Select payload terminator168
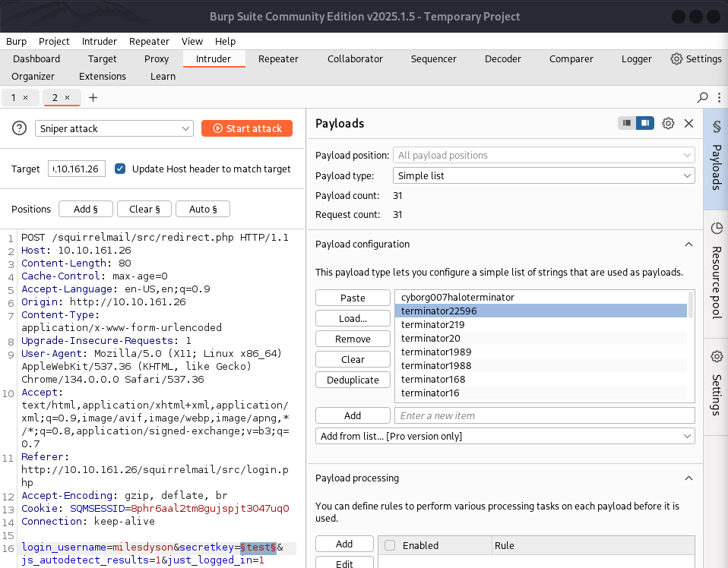The width and height of the screenshot is (728, 568). click(x=540, y=379)
